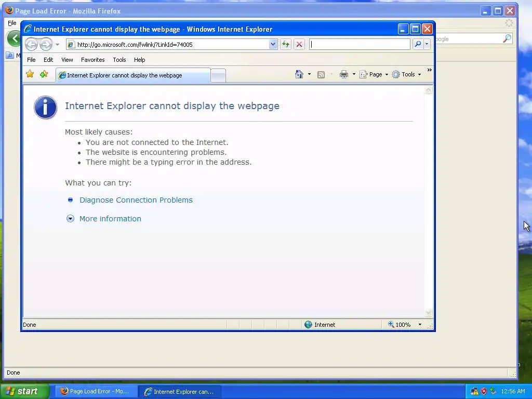This screenshot has height=399, width=532.
Task: Maximize the Internet Explorer window
Action: coord(415,29)
